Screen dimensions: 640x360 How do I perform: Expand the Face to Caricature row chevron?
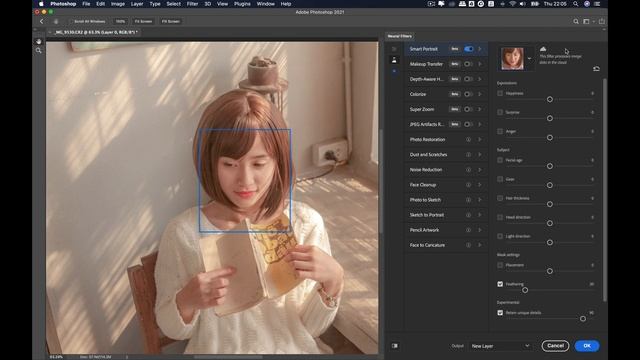(x=480, y=245)
